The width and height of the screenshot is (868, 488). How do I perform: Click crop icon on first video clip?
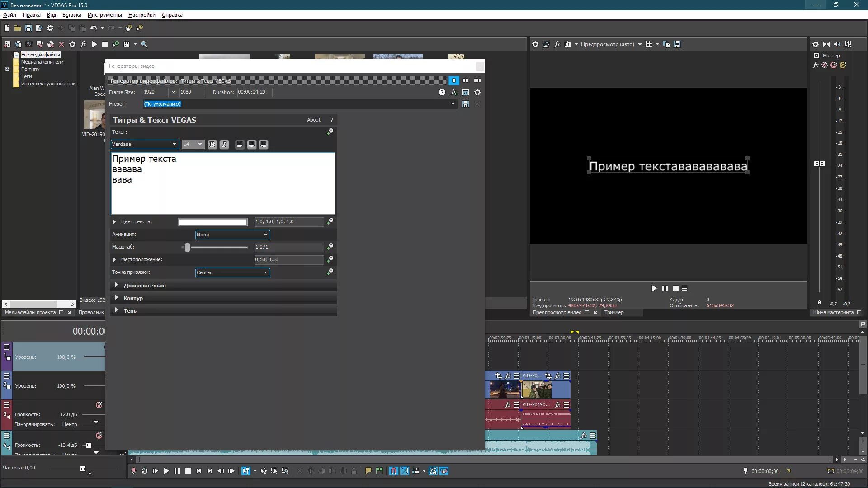pyautogui.click(x=498, y=376)
